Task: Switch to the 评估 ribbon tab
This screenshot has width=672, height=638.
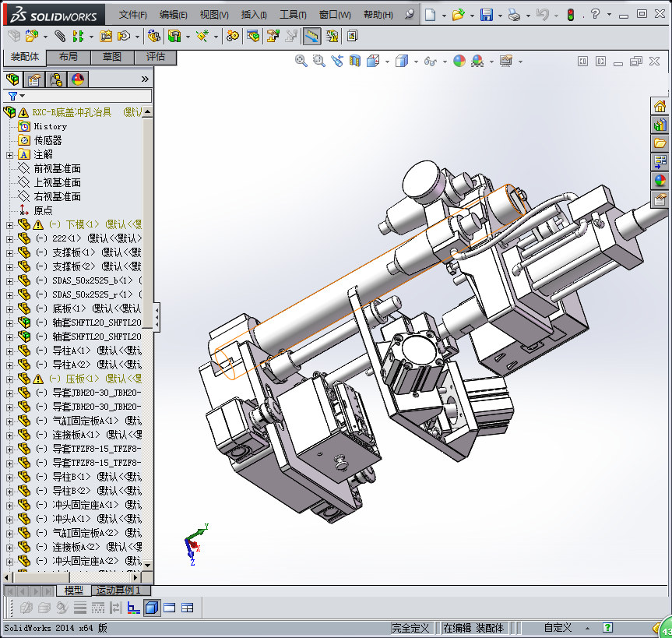Action: [155, 57]
